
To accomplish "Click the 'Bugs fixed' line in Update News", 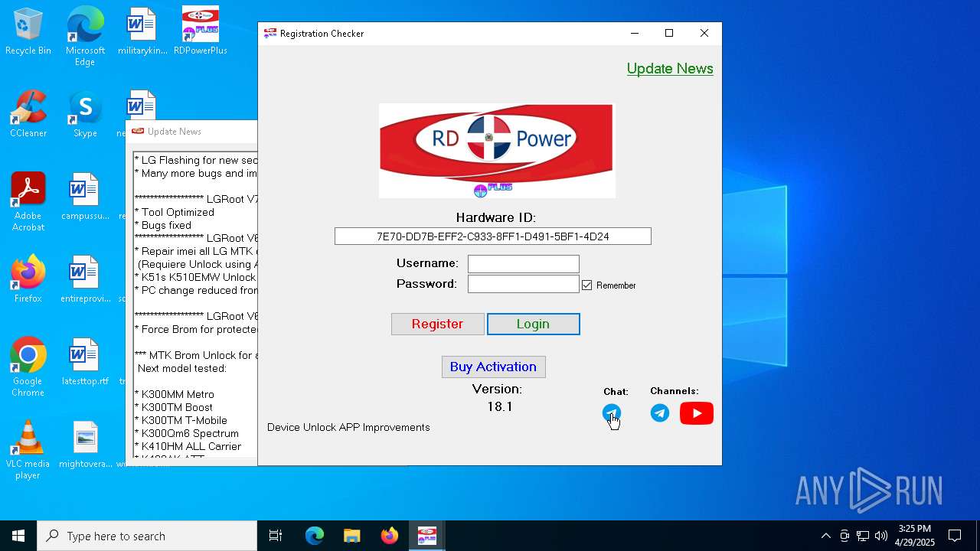I will (x=162, y=225).
